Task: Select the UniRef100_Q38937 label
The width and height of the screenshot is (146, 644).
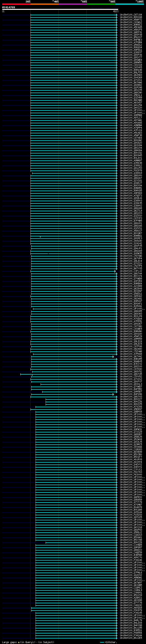Action: pyautogui.click(x=131, y=53)
